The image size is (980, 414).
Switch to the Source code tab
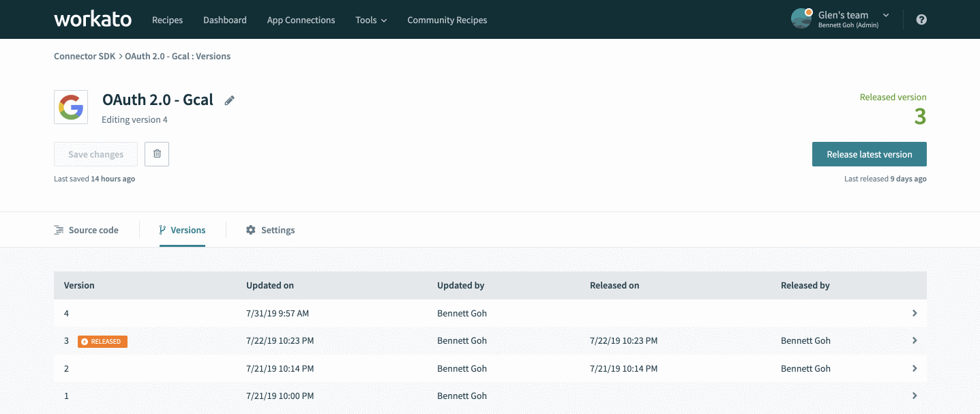click(87, 230)
